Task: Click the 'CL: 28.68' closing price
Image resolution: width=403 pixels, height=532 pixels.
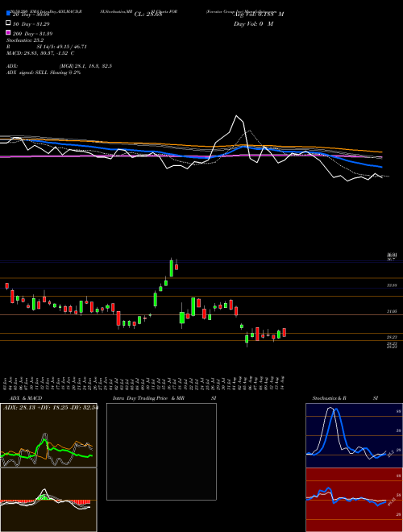Action: (148, 15)
